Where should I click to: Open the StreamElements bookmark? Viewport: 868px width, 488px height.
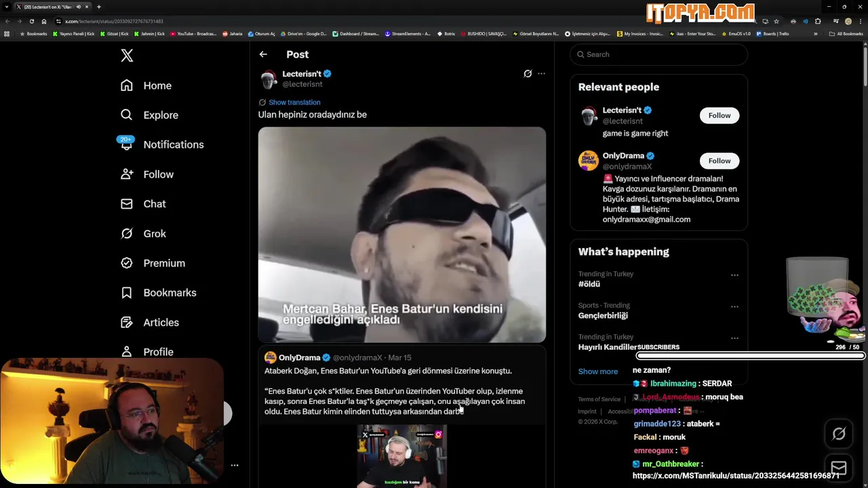408,33
